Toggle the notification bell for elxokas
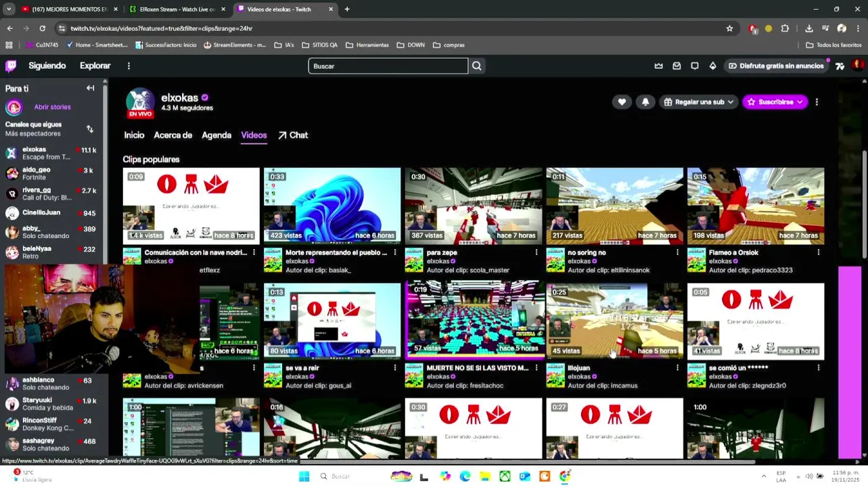The width and height of the screenshot is (868, 487). point(645,101)
